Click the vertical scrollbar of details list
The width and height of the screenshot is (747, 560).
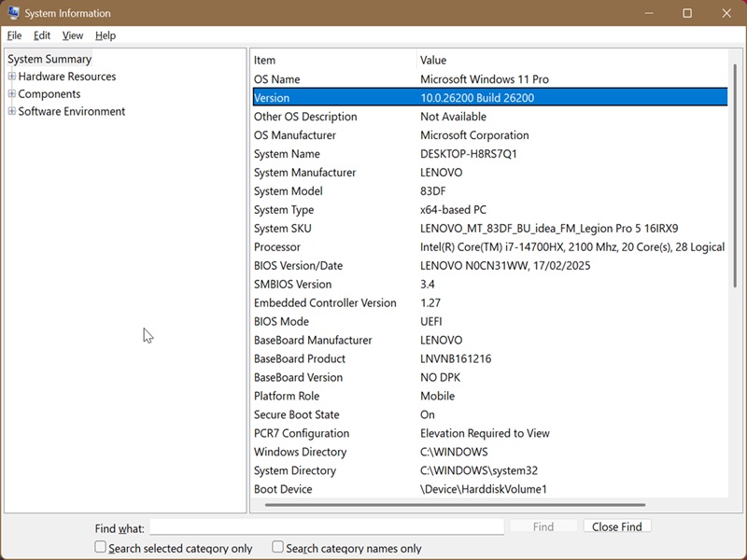(735, 176)
